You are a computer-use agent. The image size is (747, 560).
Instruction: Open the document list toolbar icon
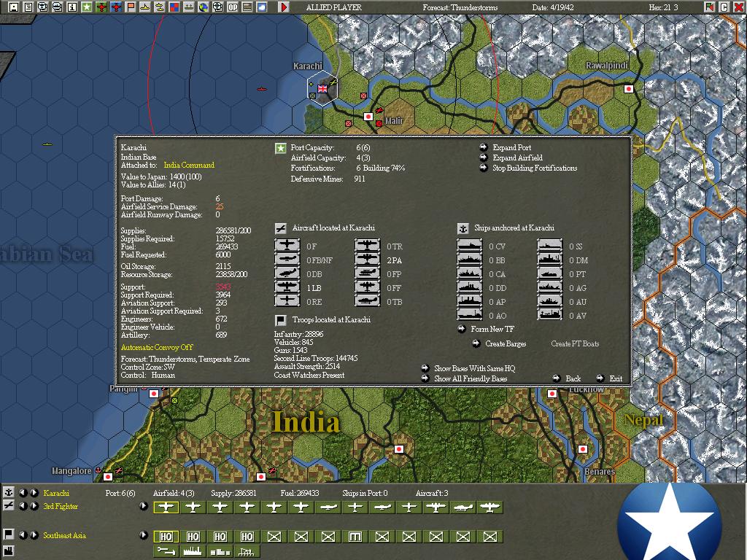28,7
